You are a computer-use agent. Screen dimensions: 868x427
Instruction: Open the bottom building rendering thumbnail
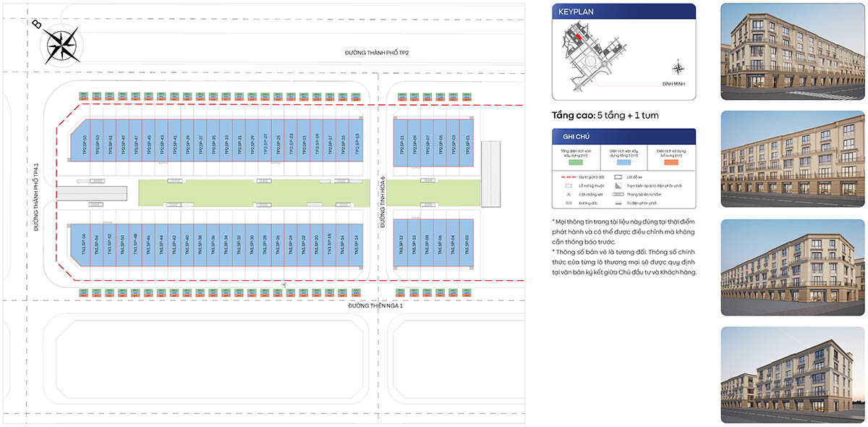tap(792, 375)
